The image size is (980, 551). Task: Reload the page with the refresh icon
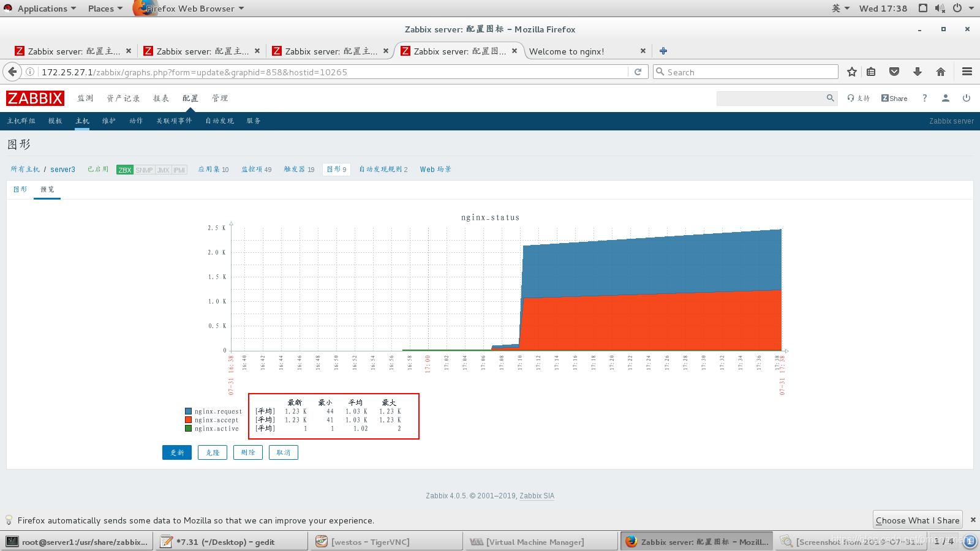(x=638, y=72)
